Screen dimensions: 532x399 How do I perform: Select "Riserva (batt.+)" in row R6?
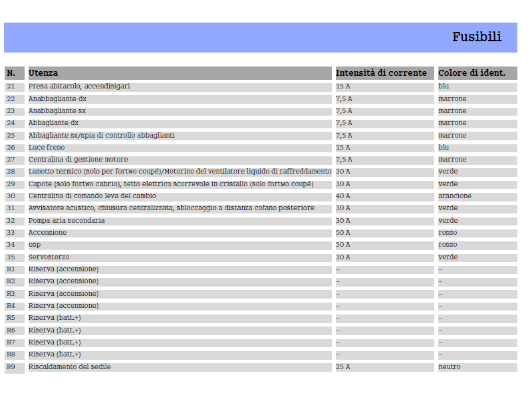point(55,331)
